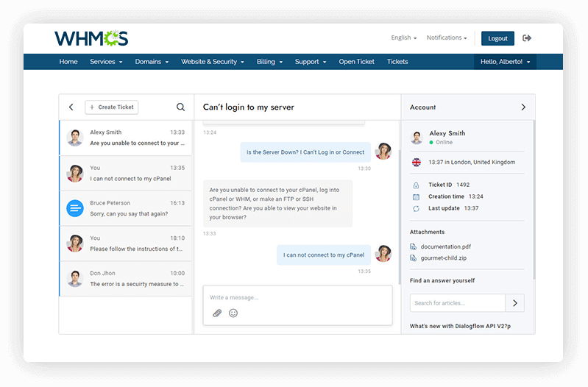Open the Website & Security menu
The image size is (588, 387).
tap(213, 62)
